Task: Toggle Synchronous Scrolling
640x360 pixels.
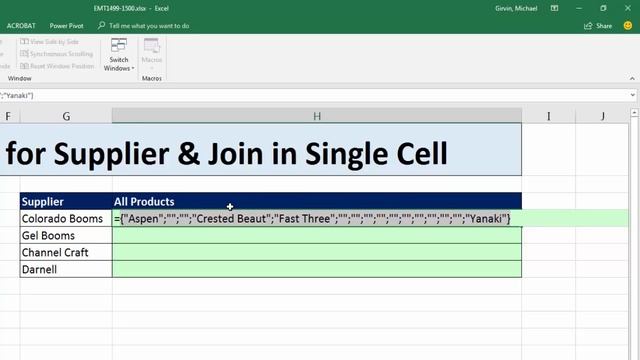Action: pyautogui.click(x=57, y=54)
